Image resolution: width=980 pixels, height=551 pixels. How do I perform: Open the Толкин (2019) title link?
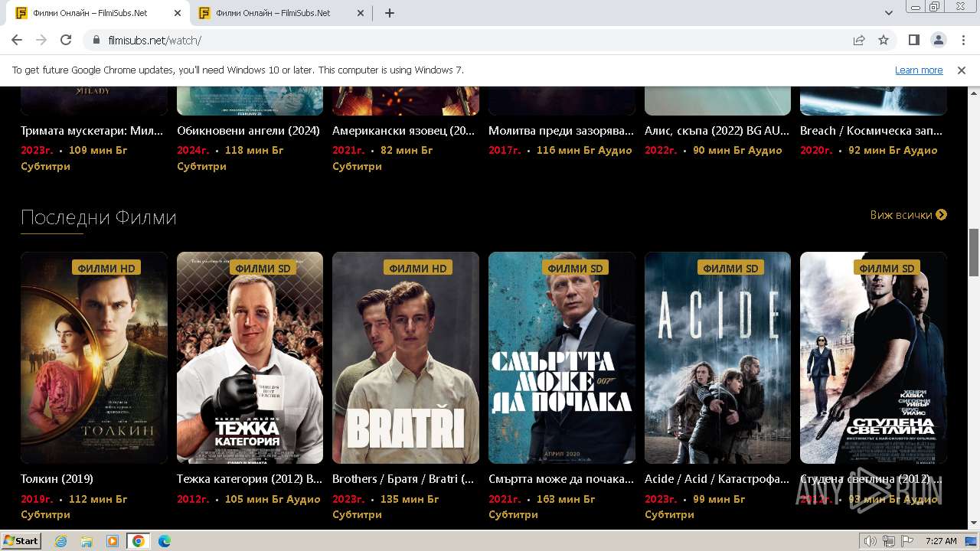click(x=57, y=479)
